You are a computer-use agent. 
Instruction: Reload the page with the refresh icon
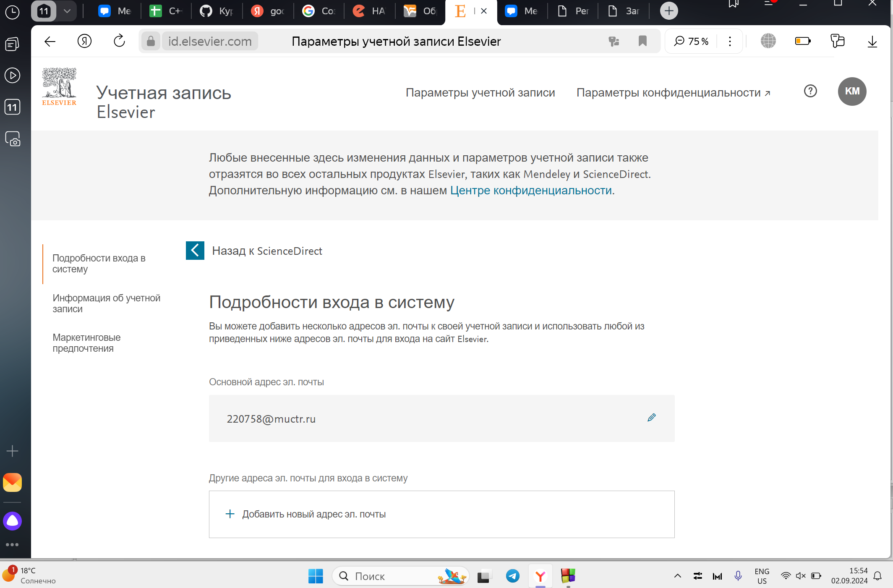tap(119, 41)
